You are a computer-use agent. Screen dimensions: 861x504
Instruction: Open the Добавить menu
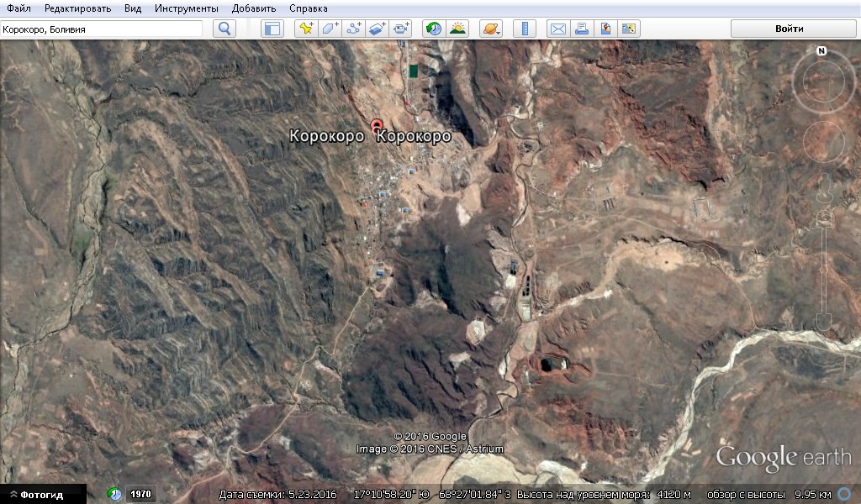tap(254, 8)
